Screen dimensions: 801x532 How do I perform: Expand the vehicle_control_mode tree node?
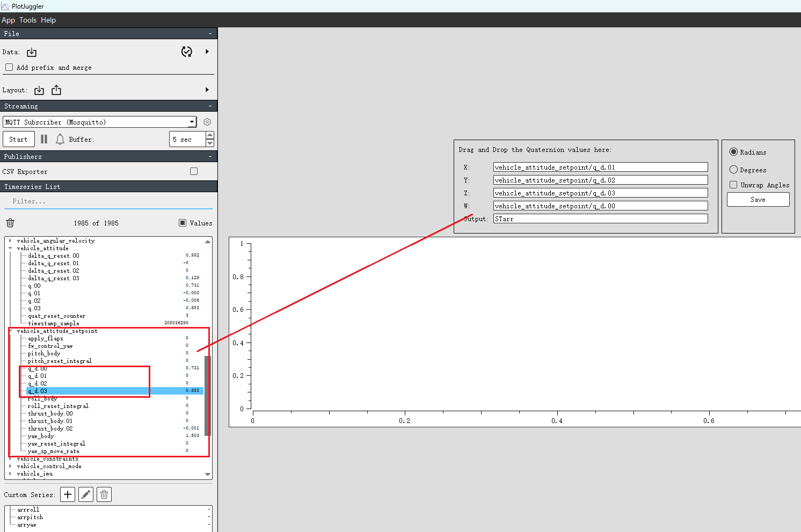pos(10,466)
